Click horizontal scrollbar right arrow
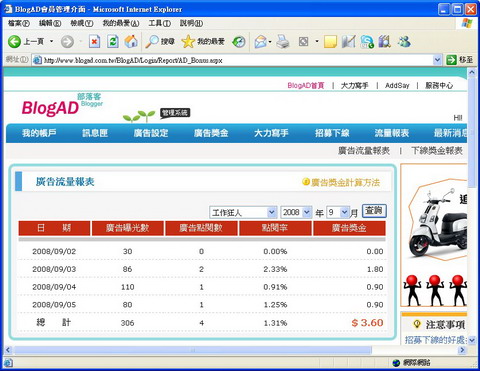The height and width of the screenshot is (371, 480). (462, 350)
